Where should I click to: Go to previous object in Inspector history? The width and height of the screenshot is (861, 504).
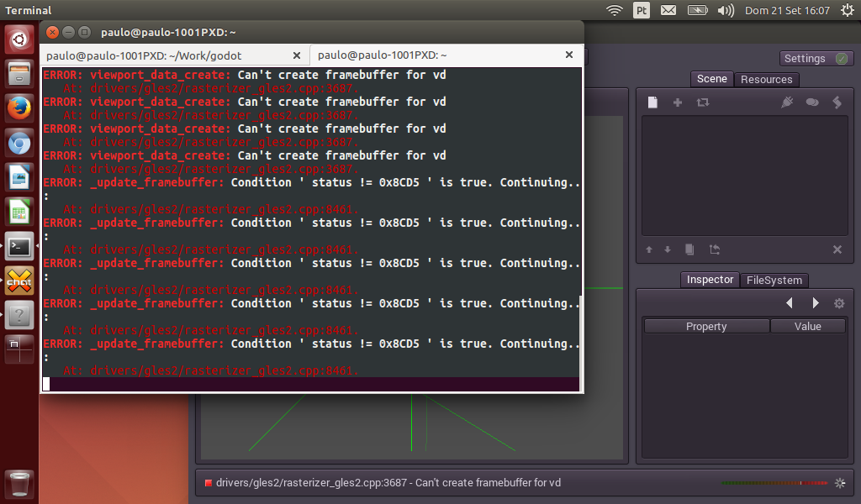coord(789,302)
